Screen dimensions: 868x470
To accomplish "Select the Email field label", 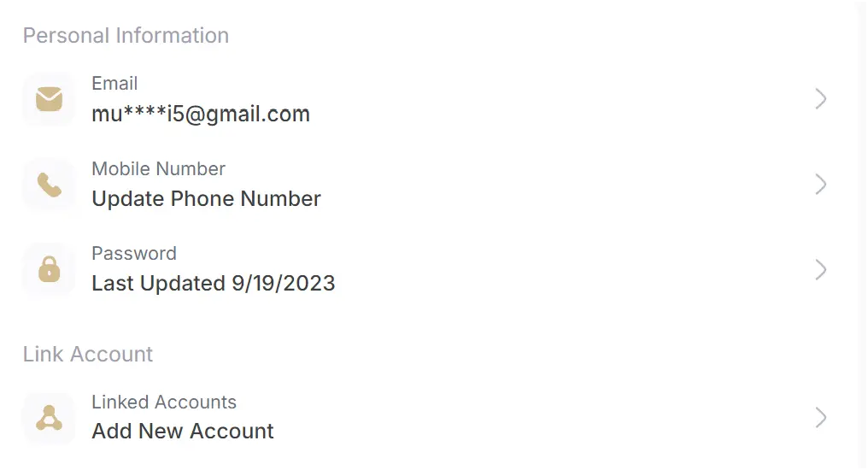I will coord(114,84).
